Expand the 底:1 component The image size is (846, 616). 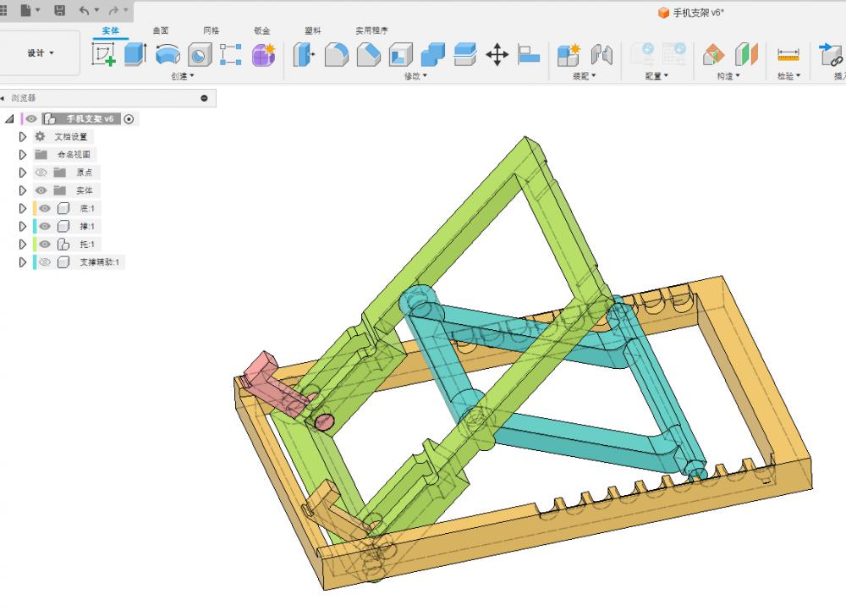tap(23, 208)
